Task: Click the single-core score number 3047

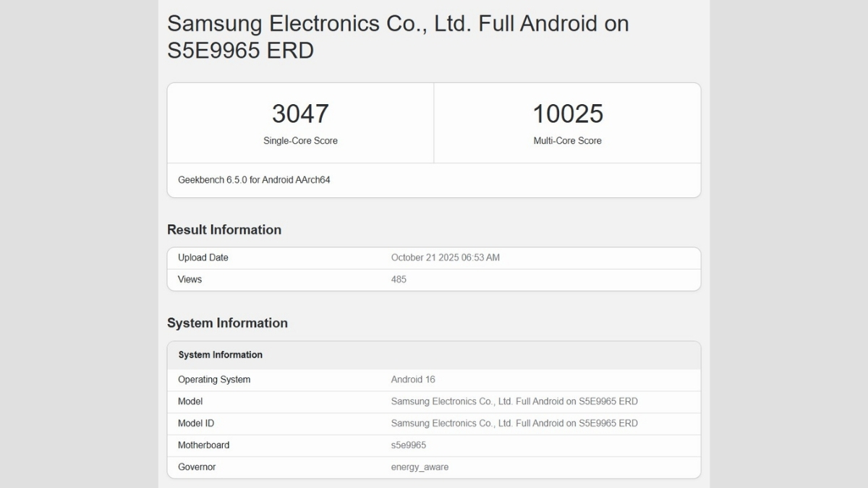Action: (x=300, y=114)
